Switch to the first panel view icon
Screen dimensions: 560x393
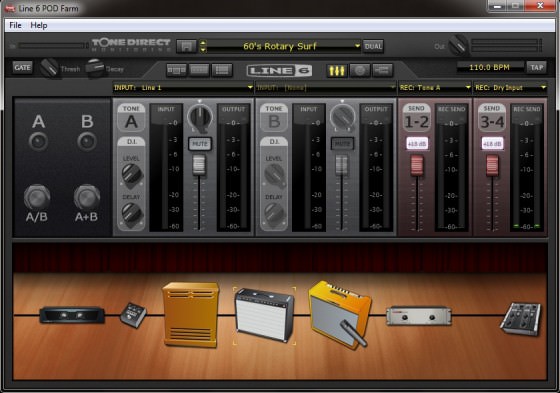(177, 70)
